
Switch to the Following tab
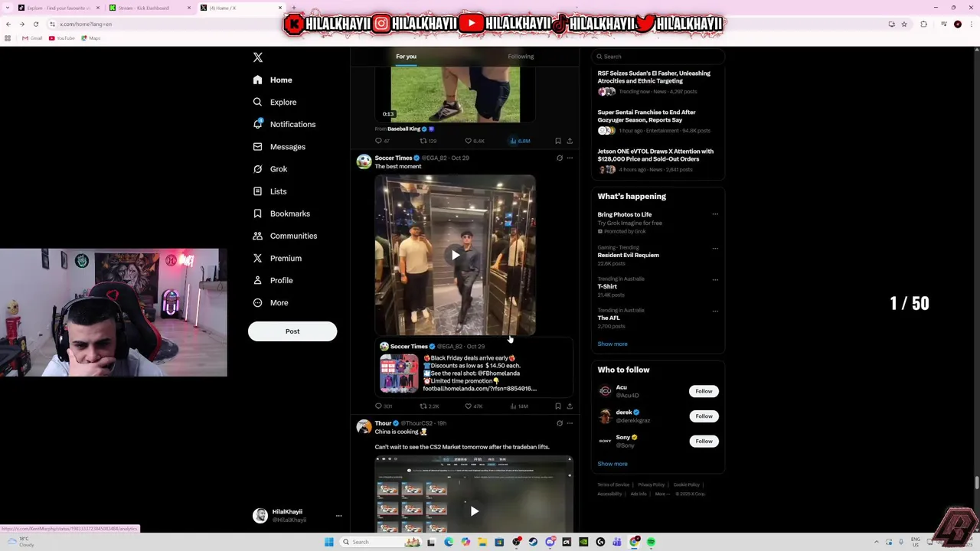pos(521,57)
